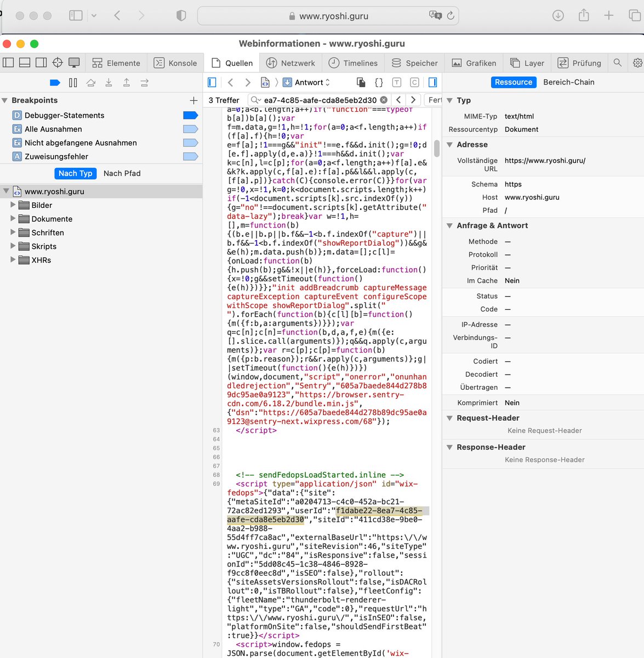Open Safari downloads list

point(558,16)
